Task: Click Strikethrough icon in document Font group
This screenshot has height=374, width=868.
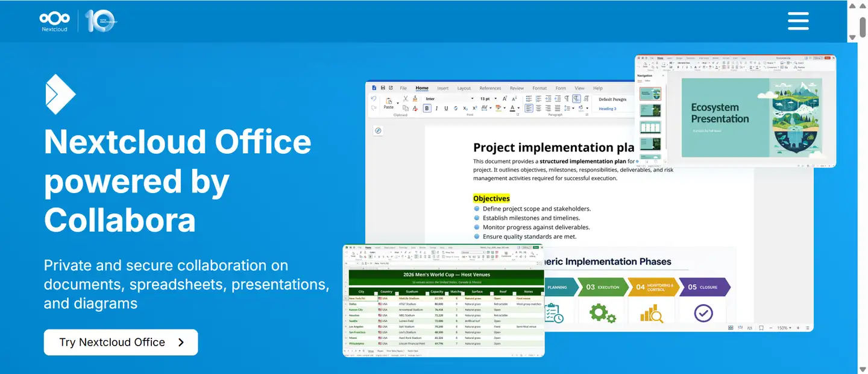Action: [456, 109]
